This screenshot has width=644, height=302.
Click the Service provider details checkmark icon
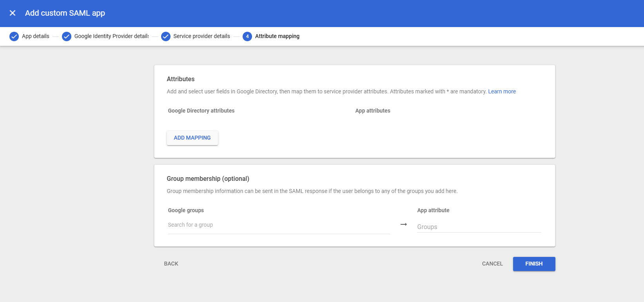[166, 36]
